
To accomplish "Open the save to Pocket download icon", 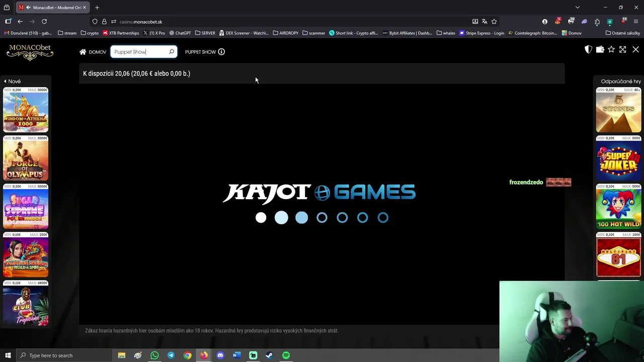I will 475,22.
